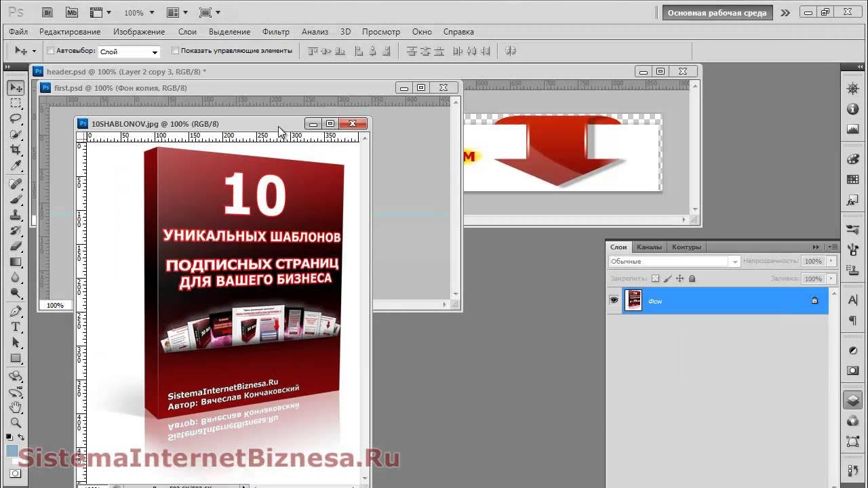Open the Histogram panel icon in dock
Image resolution: width=868 pixels, height=488 pixels.
pos(853,129)
